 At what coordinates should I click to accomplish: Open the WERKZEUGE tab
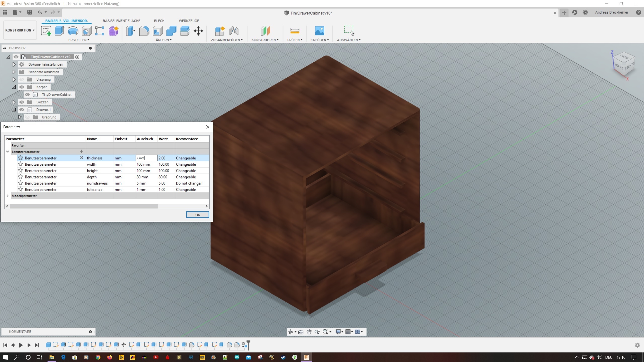189,21
